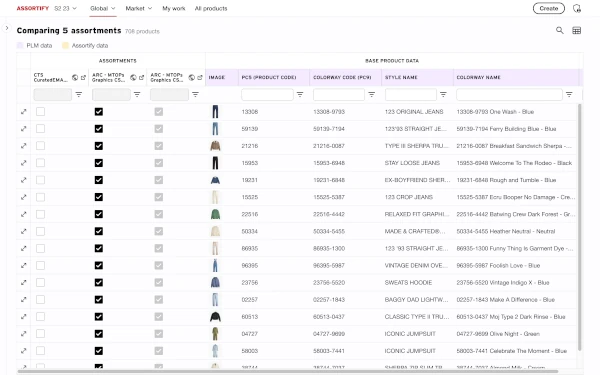
Task: Click the PLM data legend swatch
Action: pos(20,46)
